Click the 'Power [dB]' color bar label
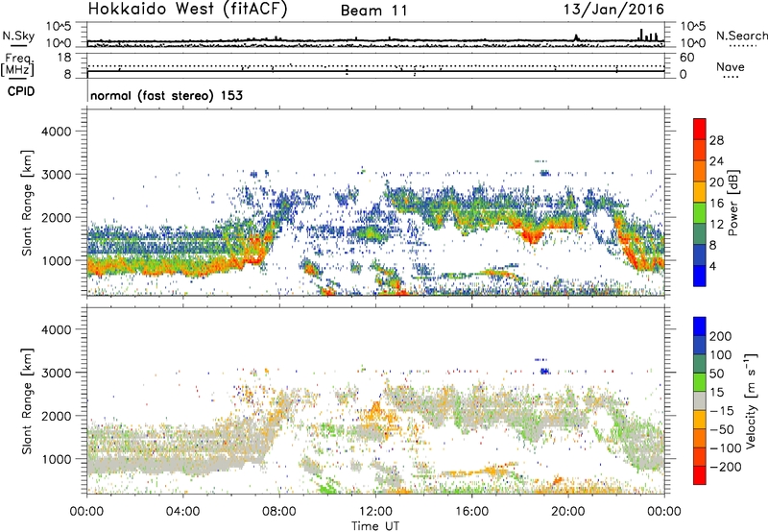 click(732, 203)
